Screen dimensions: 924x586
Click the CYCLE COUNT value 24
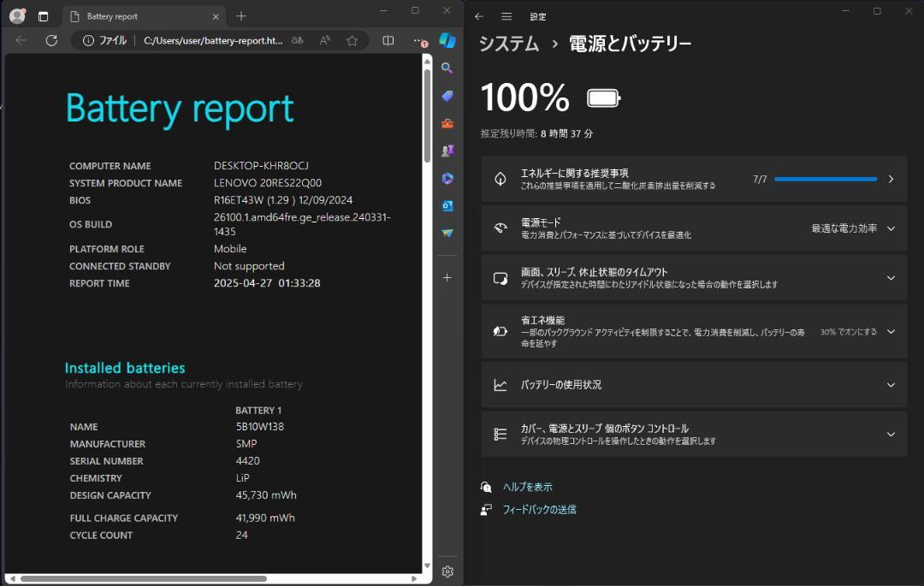(241, 536)
